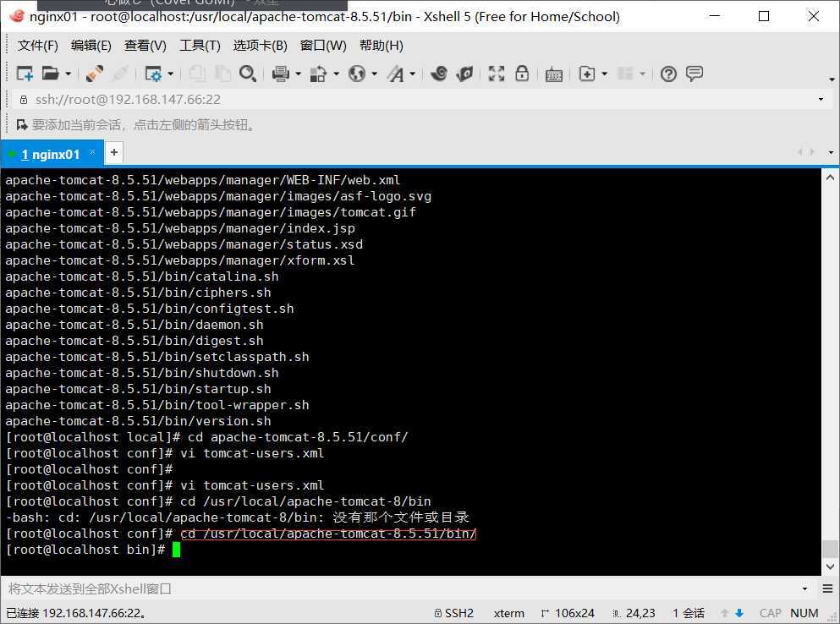Click the Find magnifier icon
The height and width of the screenshot is (624, 840).
(x=248, y=74)
